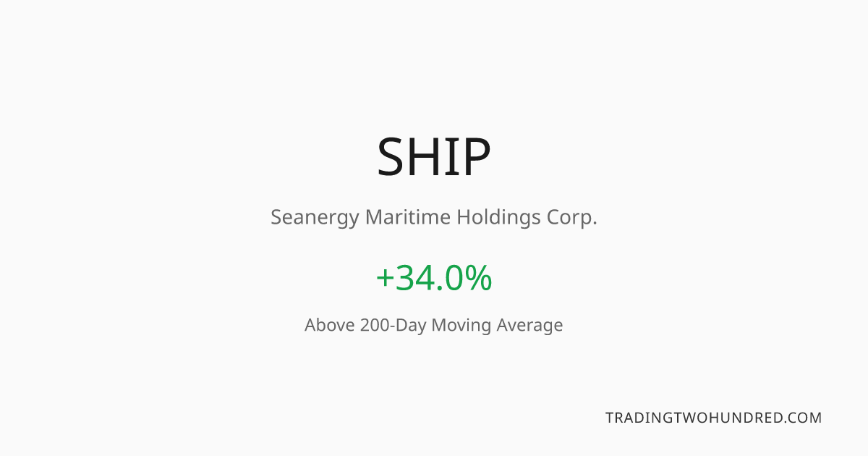The width and height of the screenshot is (868, 456).
Task: Click the percent sign after 34.0
Action: pyautogui.click(x=480, y=278)
